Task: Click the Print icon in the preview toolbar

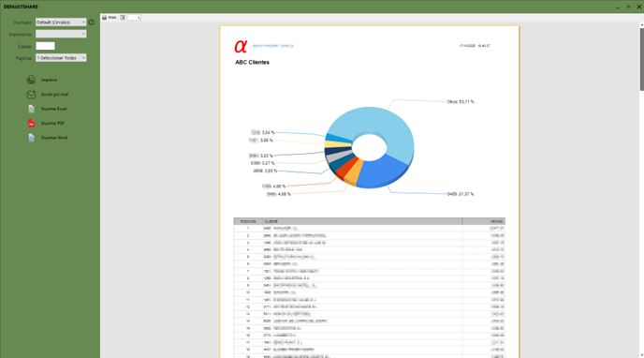Action: (x=104, y=18)
